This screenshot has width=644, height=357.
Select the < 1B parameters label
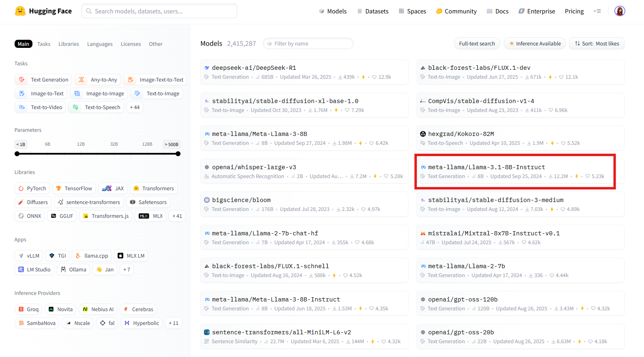(21, 144)
